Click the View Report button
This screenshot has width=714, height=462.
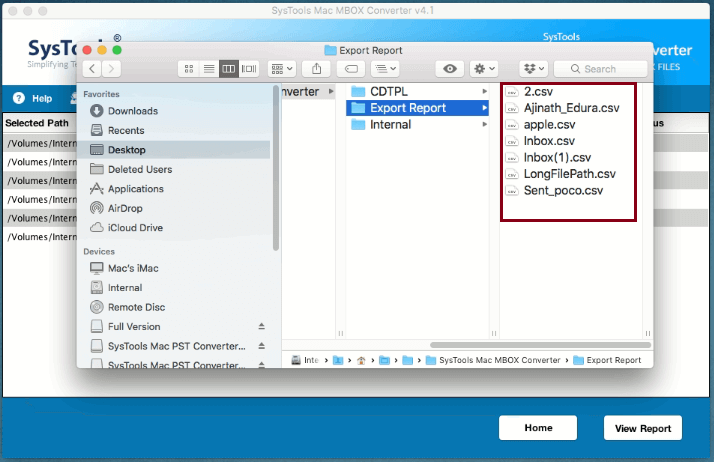coord(643,428)
